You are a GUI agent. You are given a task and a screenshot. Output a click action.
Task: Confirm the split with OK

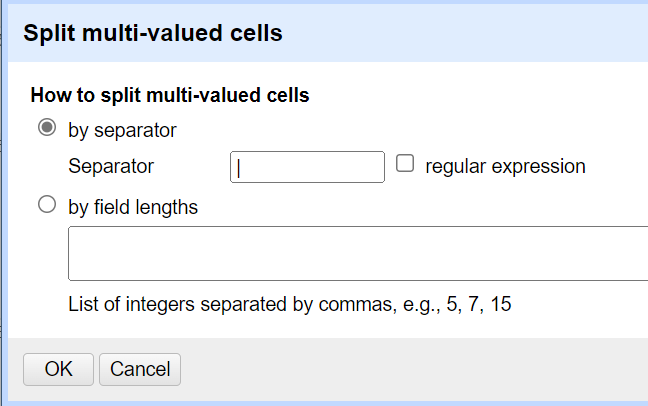click(58, 369)
